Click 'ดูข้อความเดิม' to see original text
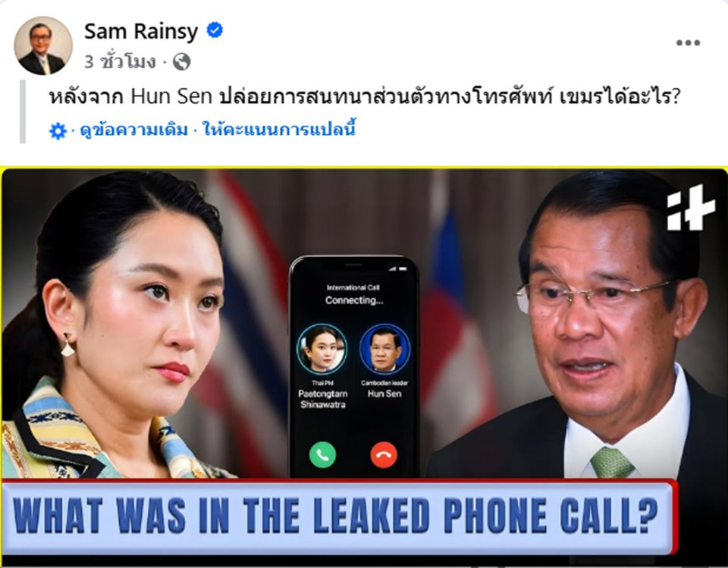Viewport: 728px width, 568px height. pyautogui.click(x=133, y=130)
